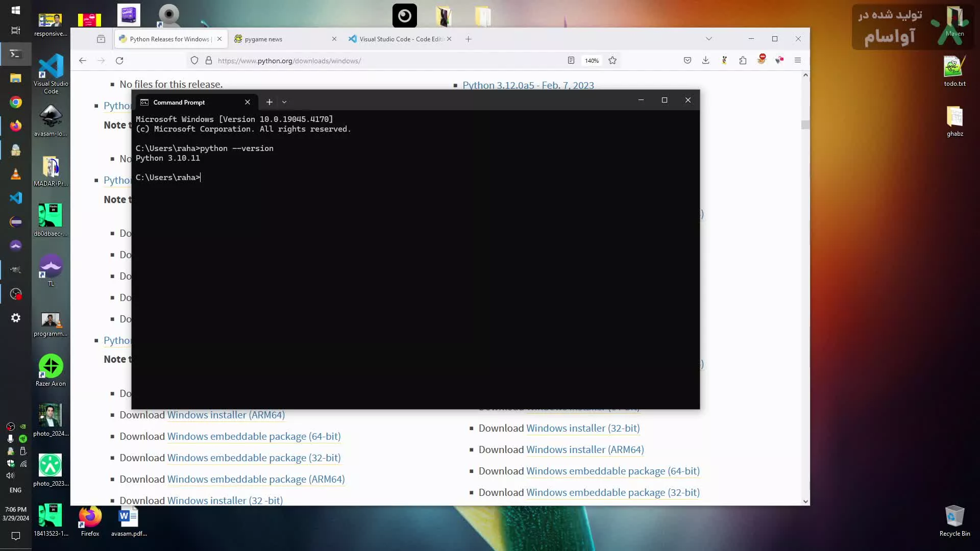This screenshot has height=551, width=980.
Task: Open the taskbar clock showing 7:06 PM
Action: [16, 514]
